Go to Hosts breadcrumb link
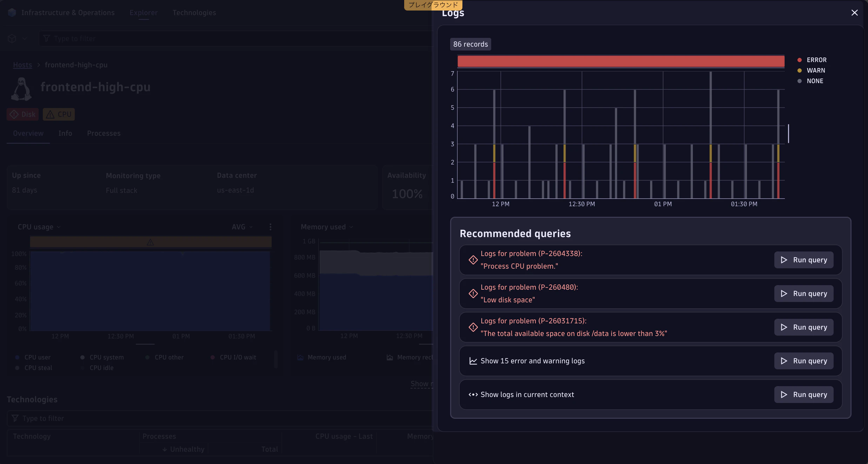The width and height of the screenshot is (868, 464). coord(22,65)
